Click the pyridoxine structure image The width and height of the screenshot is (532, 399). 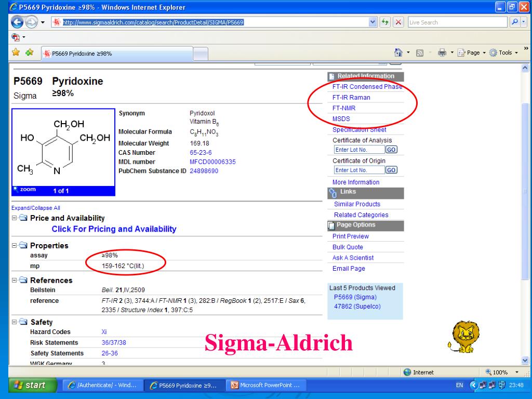[x=63, y=147]
